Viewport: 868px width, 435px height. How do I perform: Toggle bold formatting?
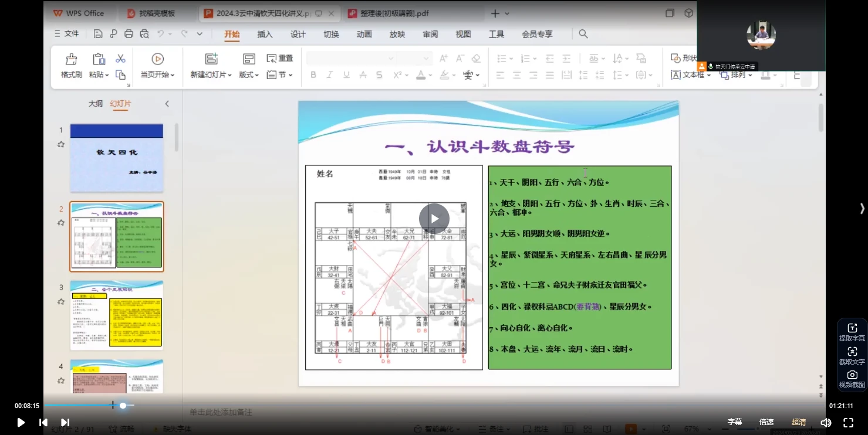tap(313, 74)
